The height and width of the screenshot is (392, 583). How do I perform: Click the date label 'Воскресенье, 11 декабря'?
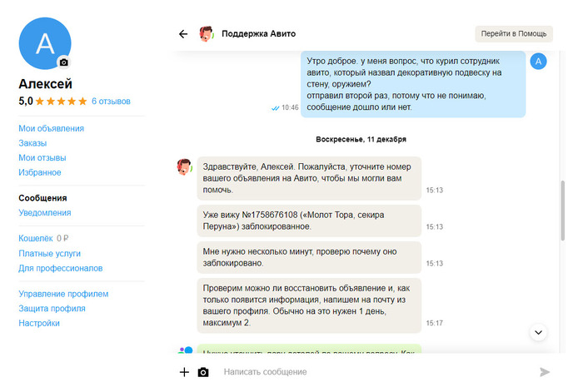pyautogui.click(x=361, y=139)
